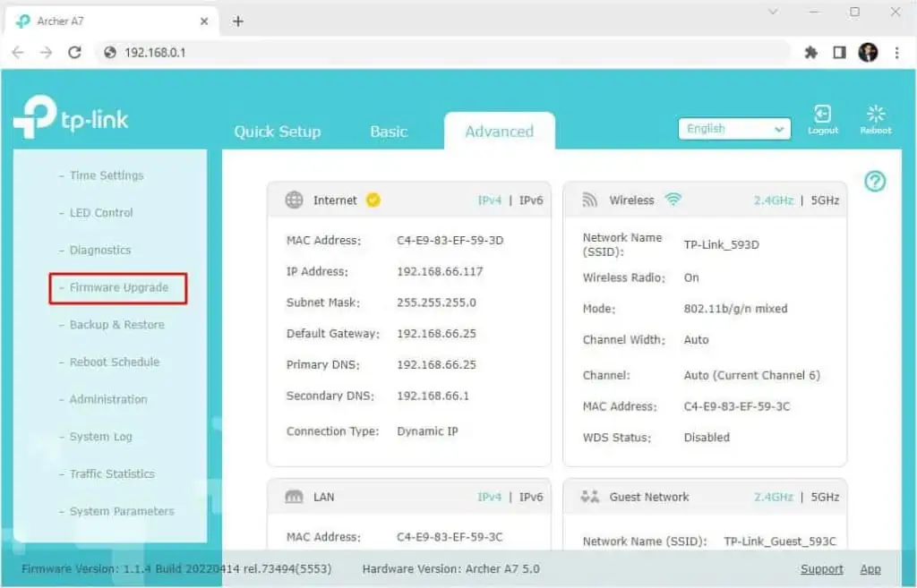
Task: Switch to the Basic tab
Action: (389, 131)
